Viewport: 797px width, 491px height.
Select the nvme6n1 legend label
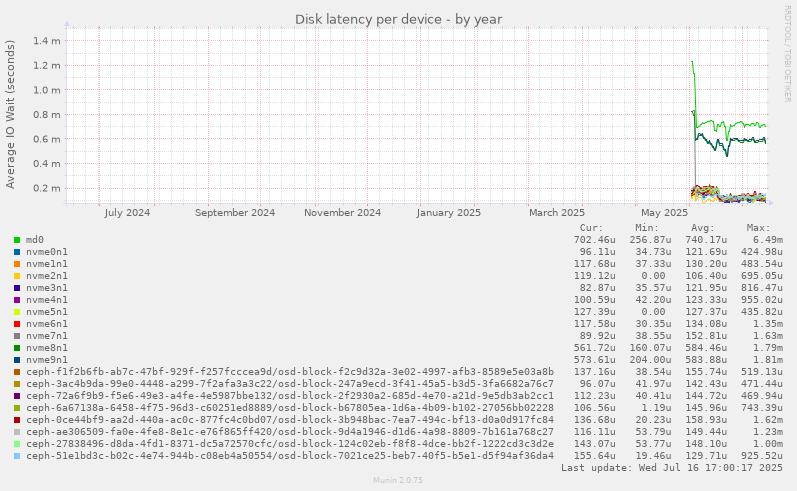(x=47, y=324)
